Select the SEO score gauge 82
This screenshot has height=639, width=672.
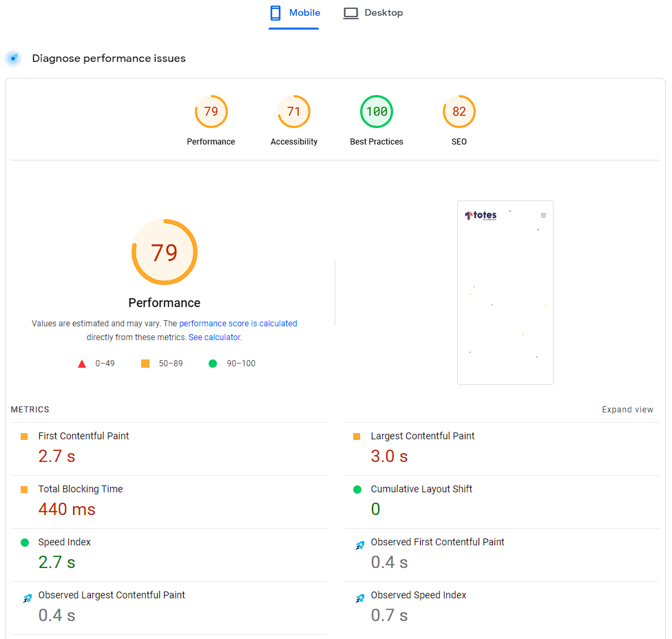pos(459,112)
